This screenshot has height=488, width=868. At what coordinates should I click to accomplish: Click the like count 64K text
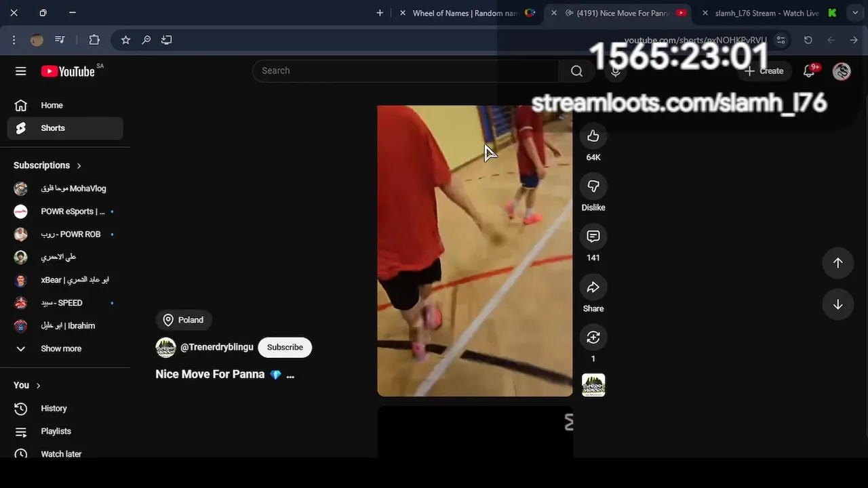pyautogui.click(x=593, y=157)
